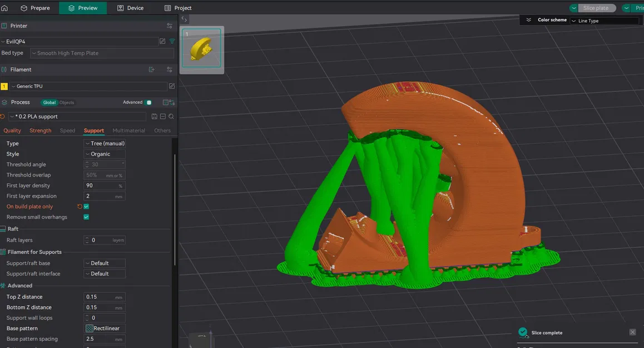This screenshot has width=644, height=348.
Task: Click the Raft layers stepper field
Action: [105, 240]
